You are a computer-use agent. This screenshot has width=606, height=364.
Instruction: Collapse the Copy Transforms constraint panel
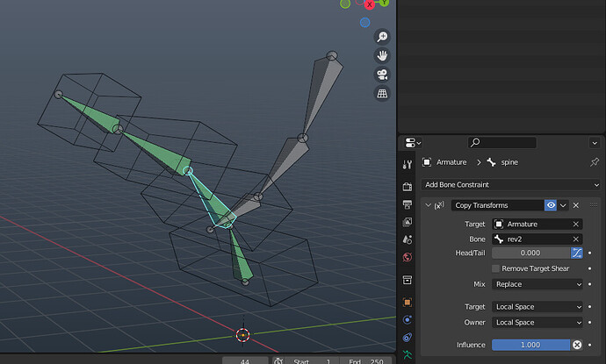(x=428, y=205)
